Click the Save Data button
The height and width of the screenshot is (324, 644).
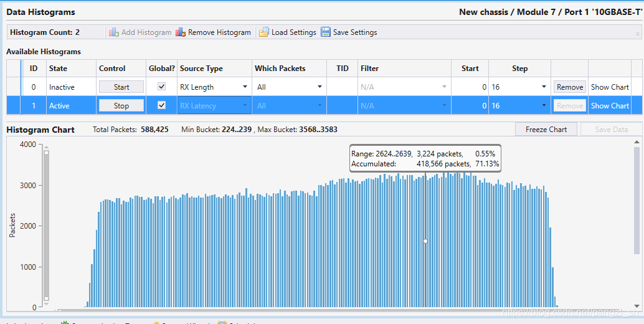click(x=612, y=130)
